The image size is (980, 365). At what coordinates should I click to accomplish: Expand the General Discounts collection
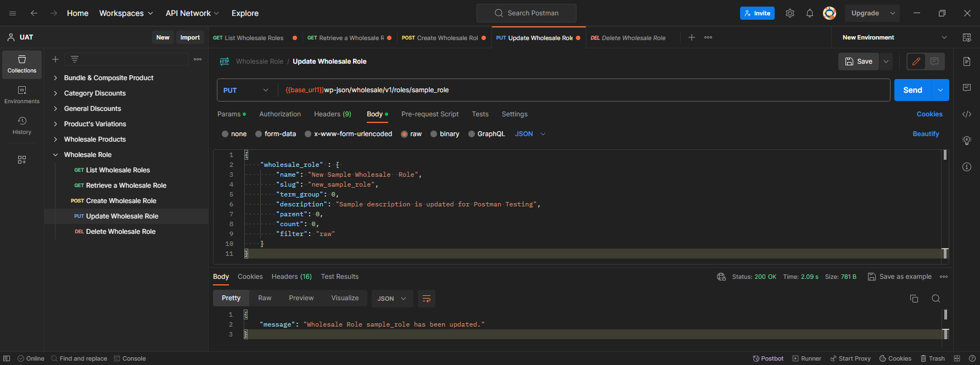point(55,109)
